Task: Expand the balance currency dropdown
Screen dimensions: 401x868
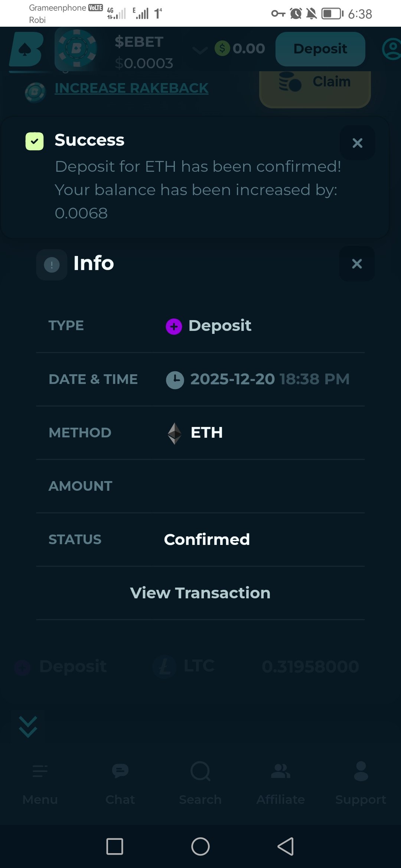Action: point(200,50)
